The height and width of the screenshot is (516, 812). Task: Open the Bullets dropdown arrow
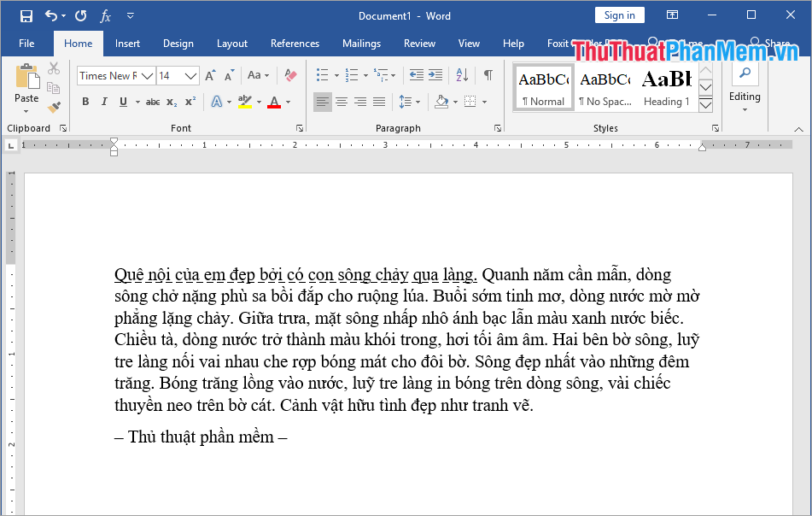[x=336, y=75]
